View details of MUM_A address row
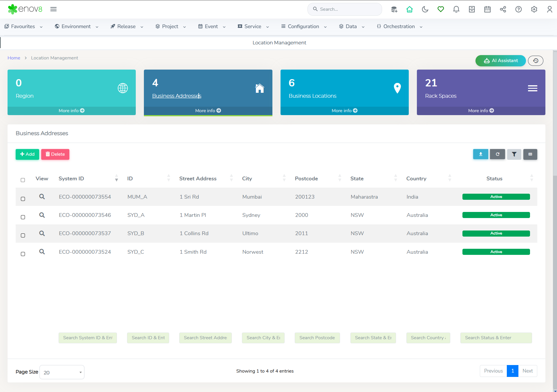Image resolution: width=557 pixels, height=392 pixels. tap(42, 197)
